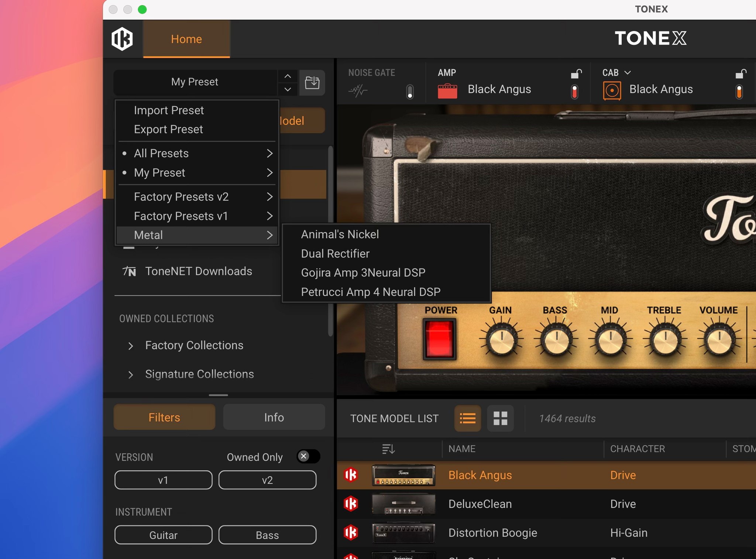The image size is (756, 559).
Task: Sort the list by the NAME column
Action: pyautogui.click(x=462, y=449)
